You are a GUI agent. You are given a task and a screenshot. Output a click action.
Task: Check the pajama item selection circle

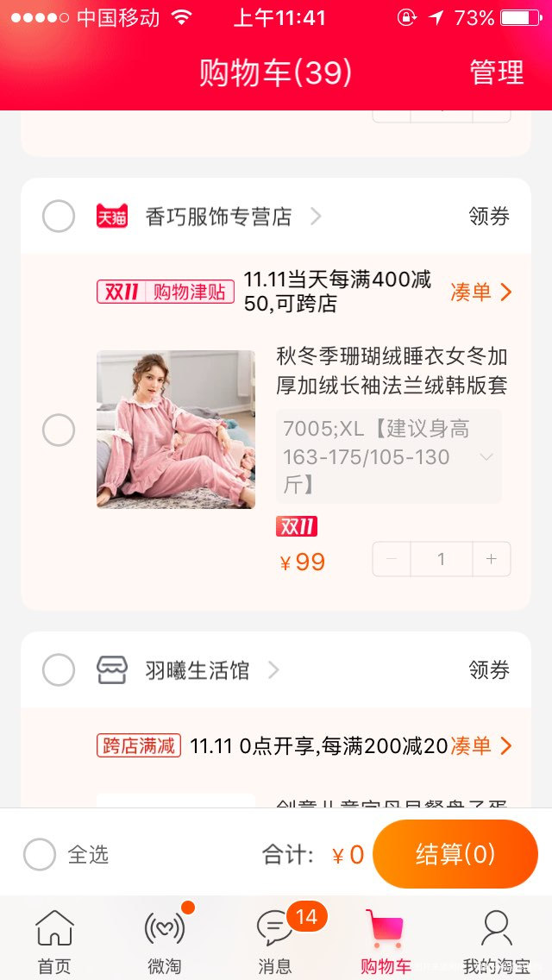(x=58, y=429)
